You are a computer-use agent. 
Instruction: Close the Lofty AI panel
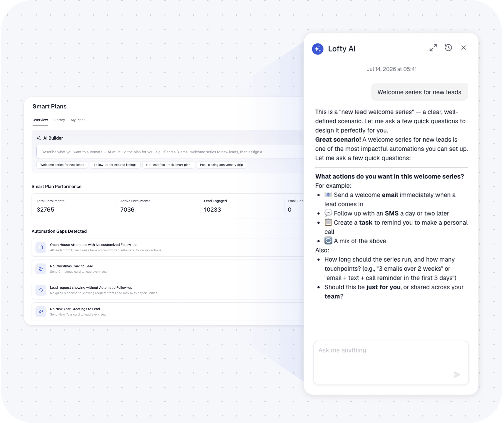pos(463,48)
